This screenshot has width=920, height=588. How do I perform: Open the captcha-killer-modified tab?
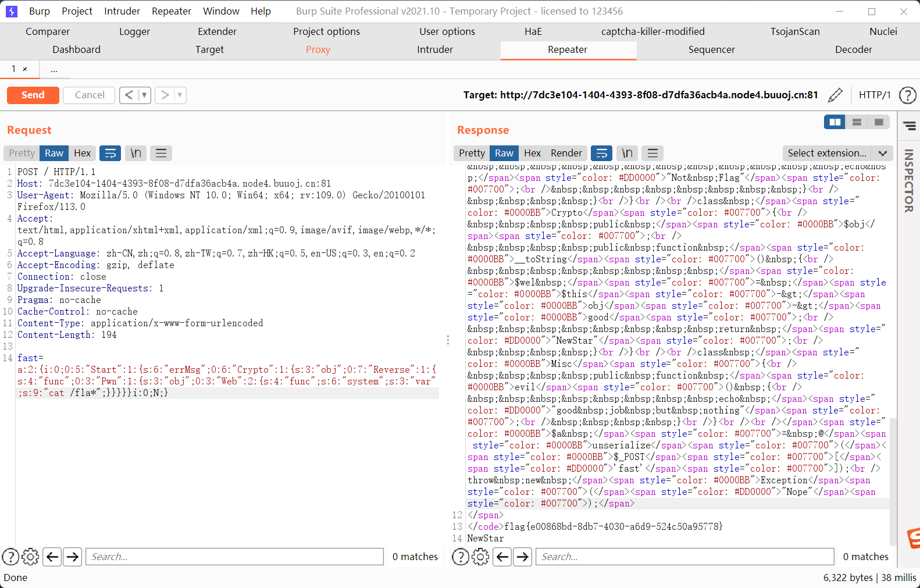pyautogui.click(x=652, y=31)
